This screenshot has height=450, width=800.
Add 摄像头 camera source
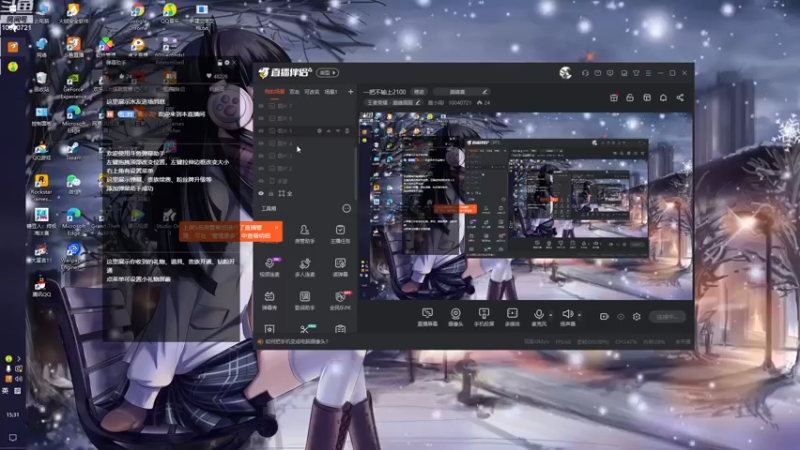pyautogui.click(x=456, y=317)
